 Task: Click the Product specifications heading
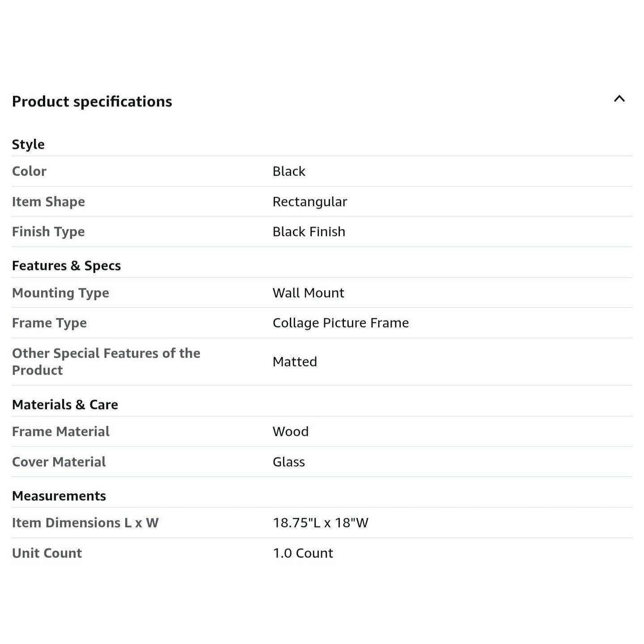point(92,102)
